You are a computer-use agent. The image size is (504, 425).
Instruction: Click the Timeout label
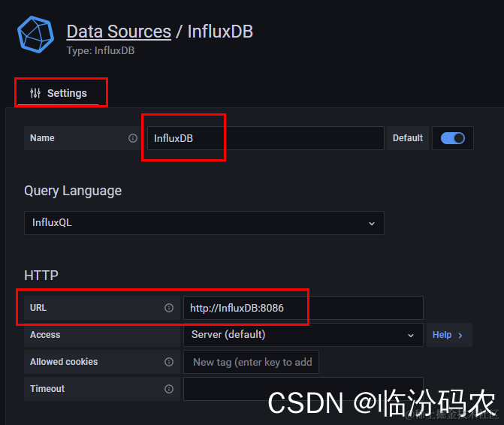point(47,389)
